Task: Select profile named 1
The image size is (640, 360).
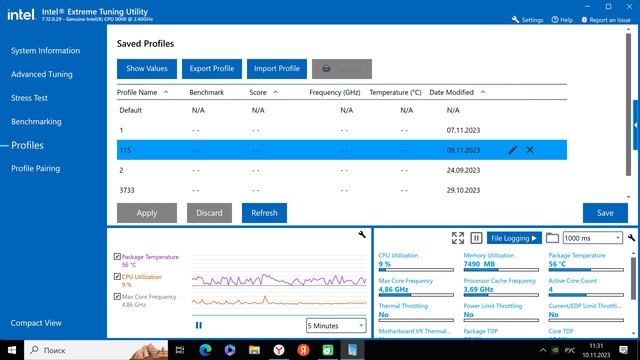Action: coord(342,130)
